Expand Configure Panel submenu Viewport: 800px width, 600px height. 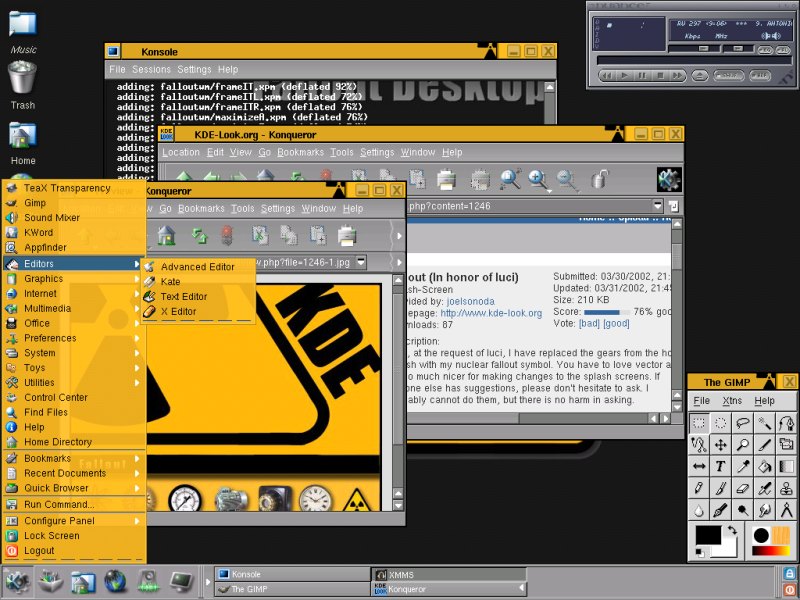click(x=74, y=520)
